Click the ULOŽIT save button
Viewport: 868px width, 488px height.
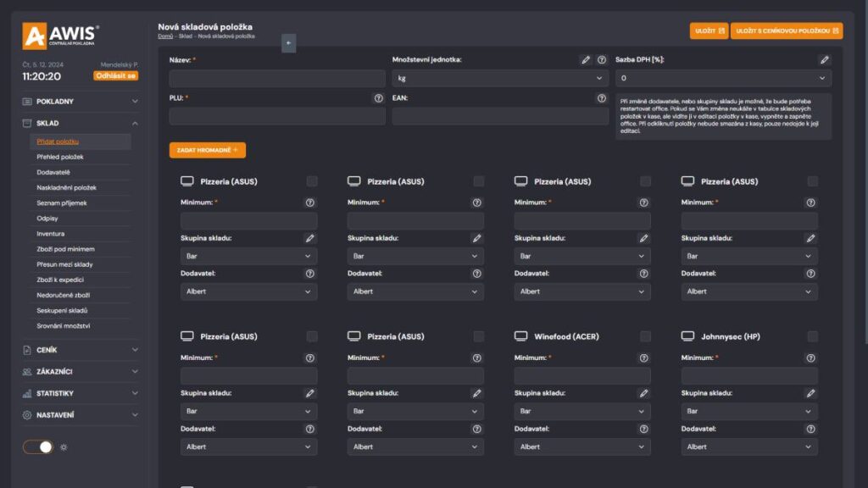pos(709,31)
